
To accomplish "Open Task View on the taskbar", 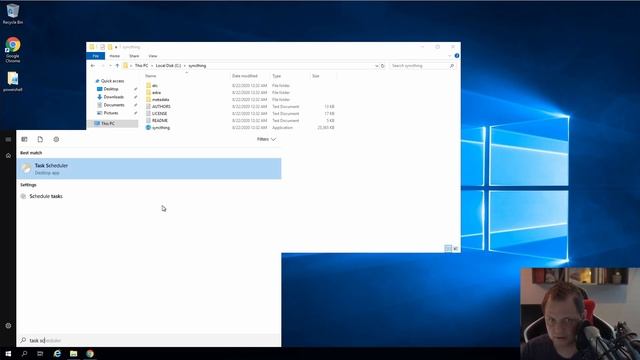I will [x=40, y=353].
